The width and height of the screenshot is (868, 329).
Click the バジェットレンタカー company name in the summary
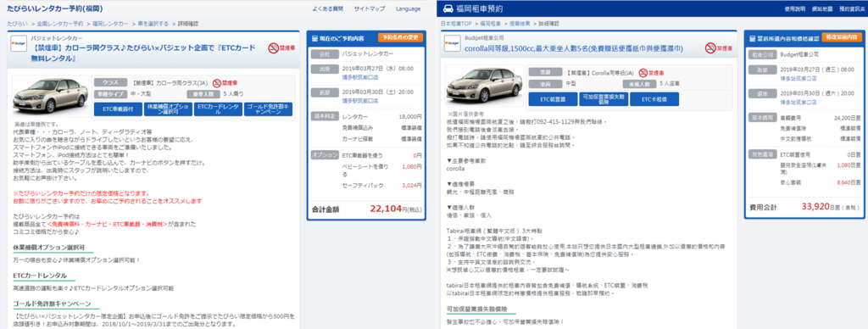pos(367,53)
